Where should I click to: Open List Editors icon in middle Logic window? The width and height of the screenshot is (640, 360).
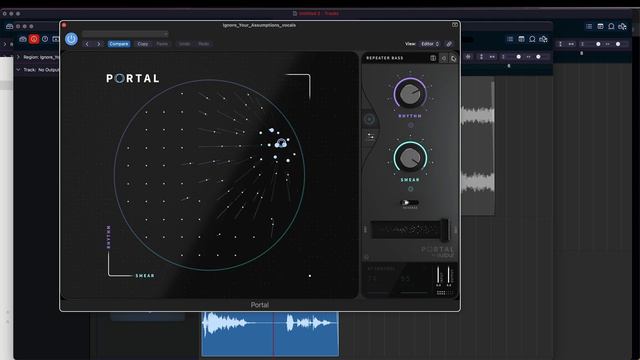[x=510, y=39]
